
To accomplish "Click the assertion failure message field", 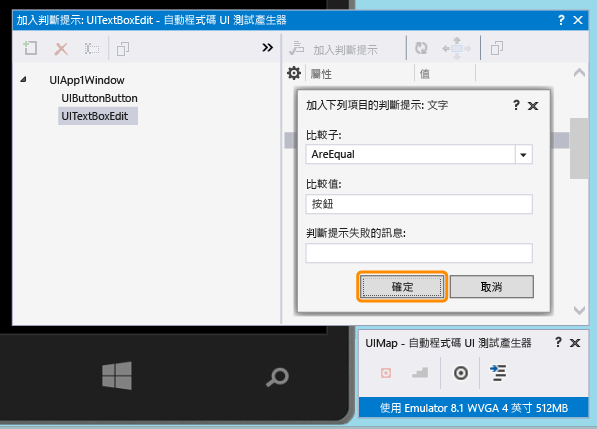I will 419,253.
